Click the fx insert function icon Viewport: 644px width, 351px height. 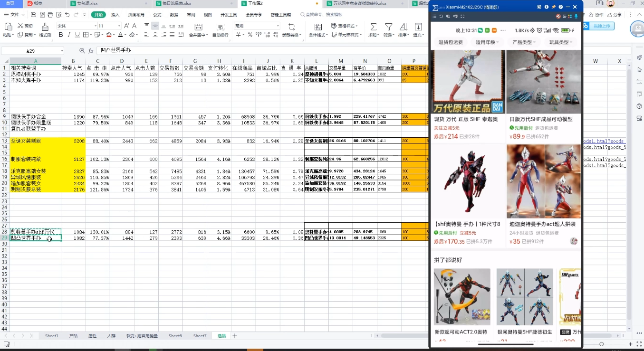(91, 51)
